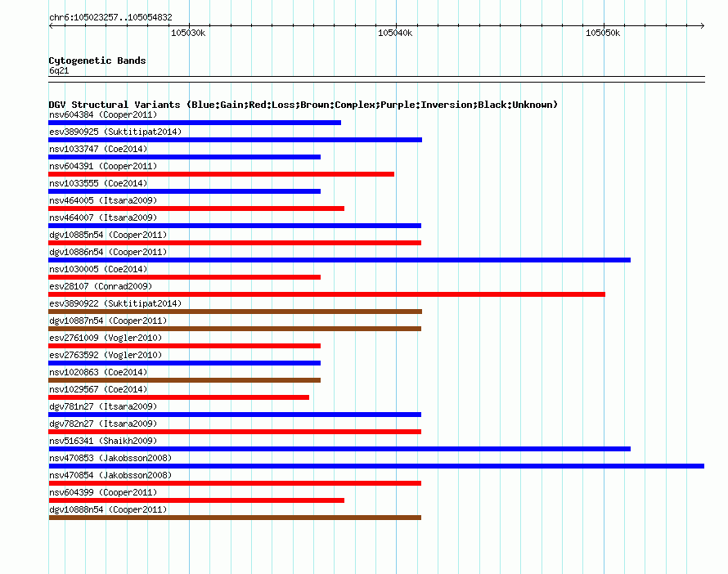Open the nsv470853 (Jakobsson2008) label
This screenshot has width=728, height=574.
pyautogui.click(x=110, y=458)
